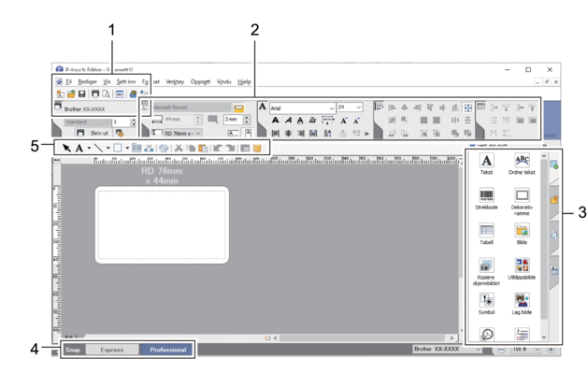Insert a Tabell from the side panel
Image resolution: width=588 pixels, height=373 pixels.
tap(486, 234)
